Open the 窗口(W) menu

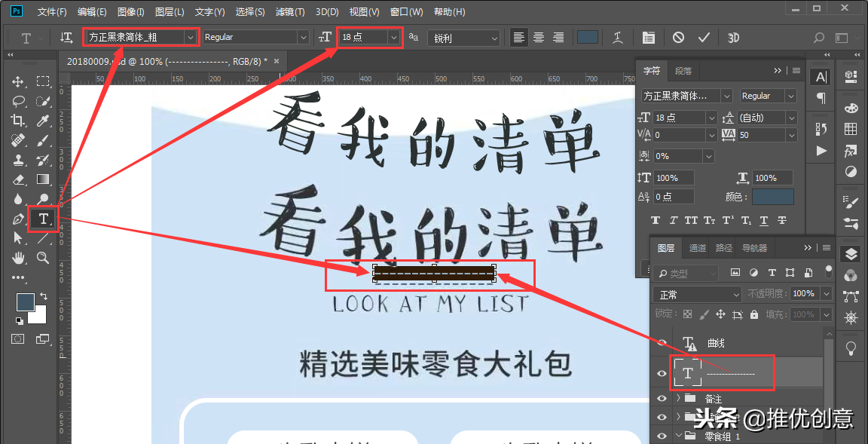click(406, 11)
